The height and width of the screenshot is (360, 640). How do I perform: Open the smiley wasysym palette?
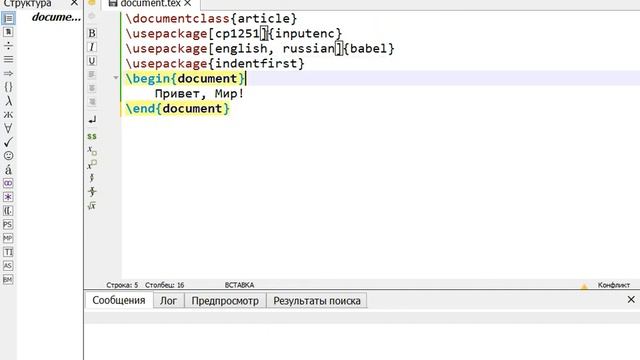point(8,156)
